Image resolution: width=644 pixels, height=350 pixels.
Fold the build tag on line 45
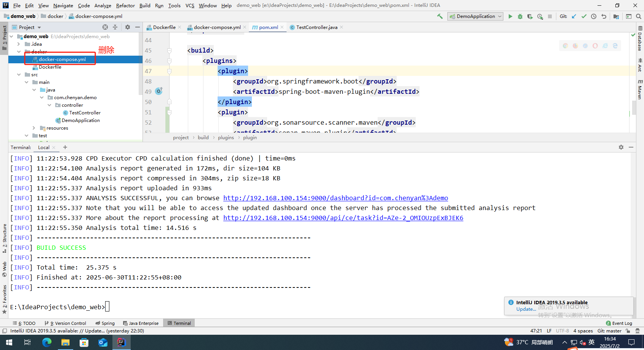(169, 50)
